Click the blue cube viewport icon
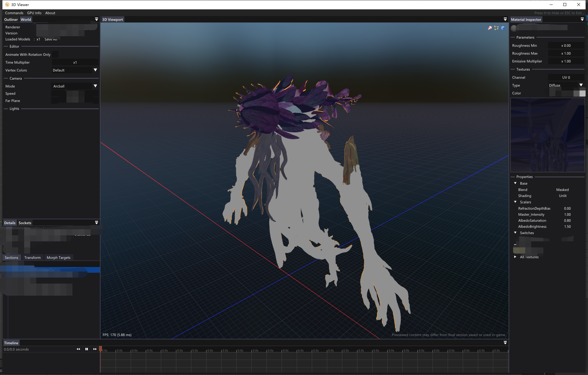 click(x=503, y=28)
